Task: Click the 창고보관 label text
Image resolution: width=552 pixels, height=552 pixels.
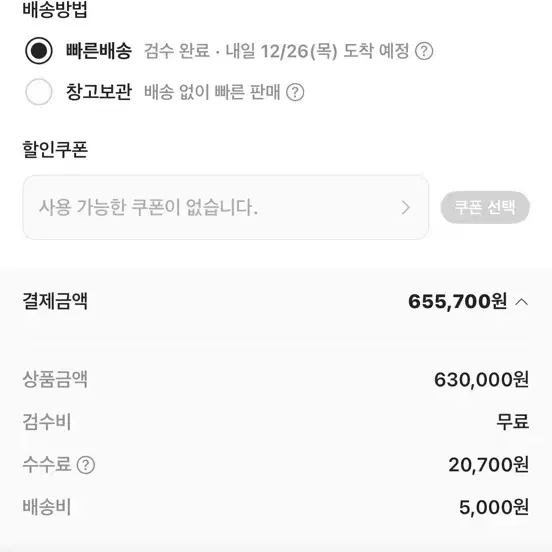Action: coord(99,92)
